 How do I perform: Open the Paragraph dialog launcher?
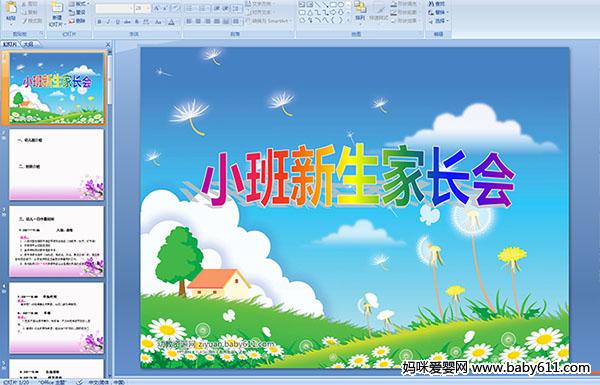pos(291,34)
